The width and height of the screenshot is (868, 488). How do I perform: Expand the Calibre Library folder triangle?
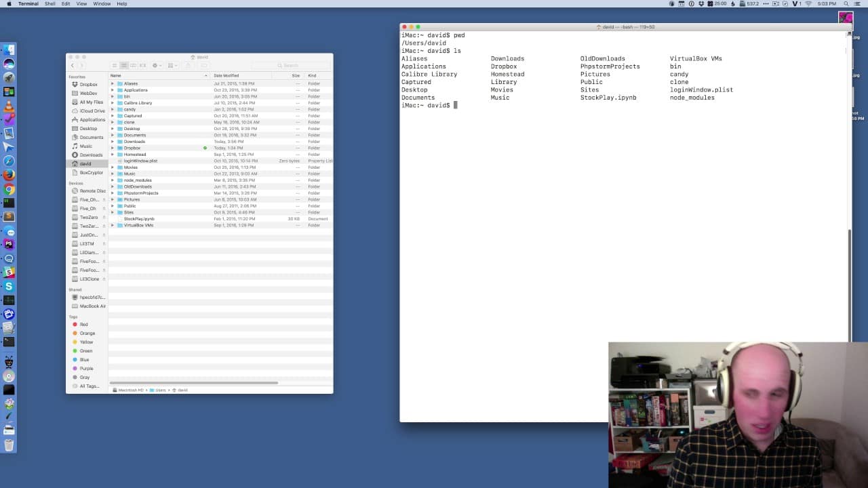113,103
